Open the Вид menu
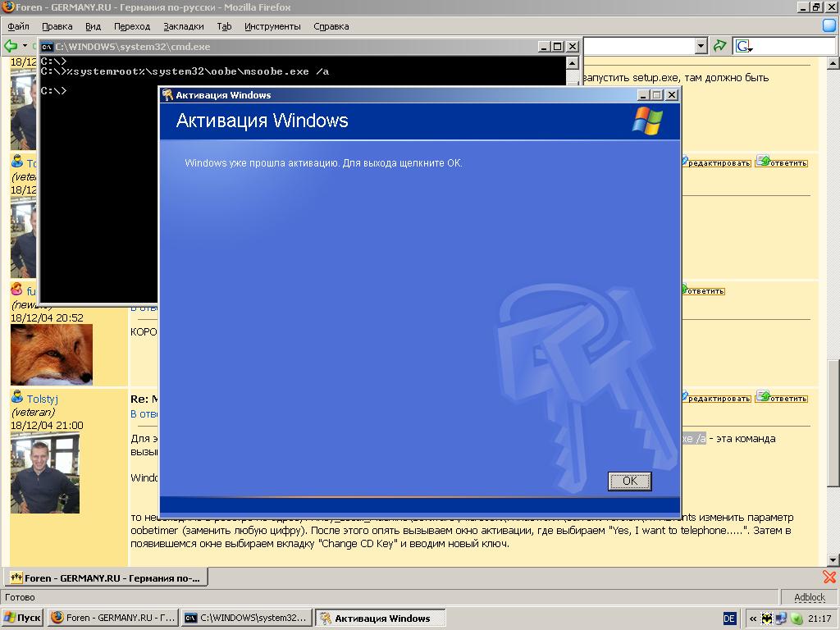Screen dimensions: 840x630 pos(93,26)
